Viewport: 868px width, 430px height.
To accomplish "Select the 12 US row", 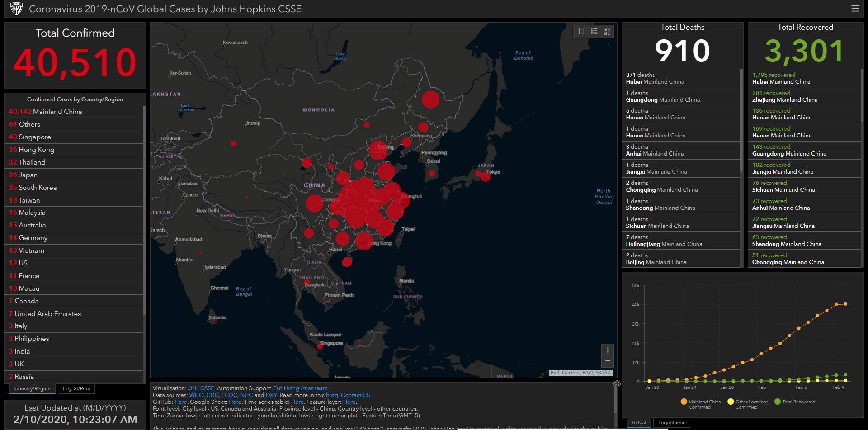I will 75,263.
